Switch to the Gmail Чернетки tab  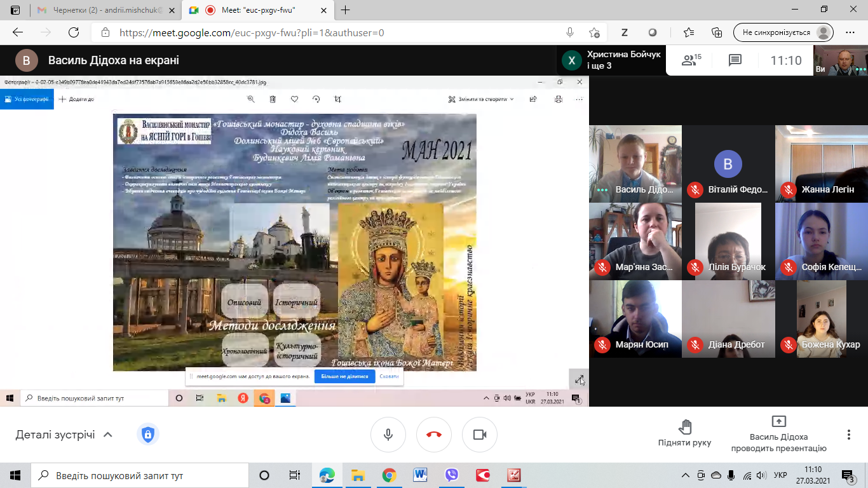[102, 10]
